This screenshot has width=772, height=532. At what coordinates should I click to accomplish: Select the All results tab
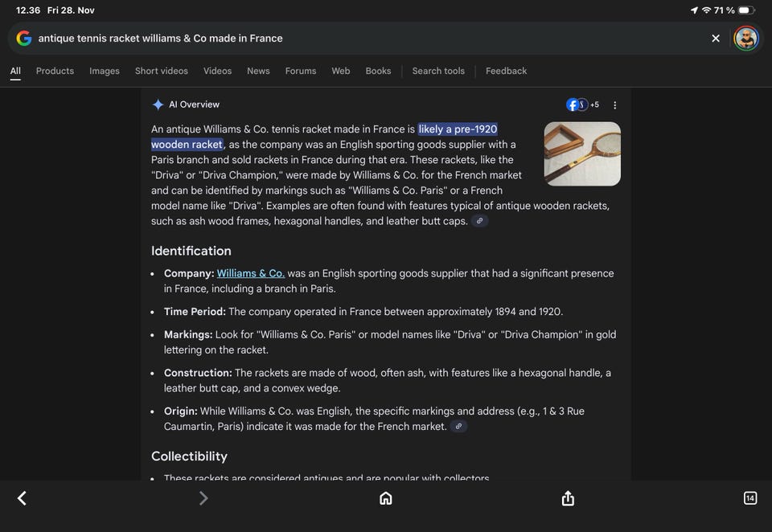click(x=15, y=71)
